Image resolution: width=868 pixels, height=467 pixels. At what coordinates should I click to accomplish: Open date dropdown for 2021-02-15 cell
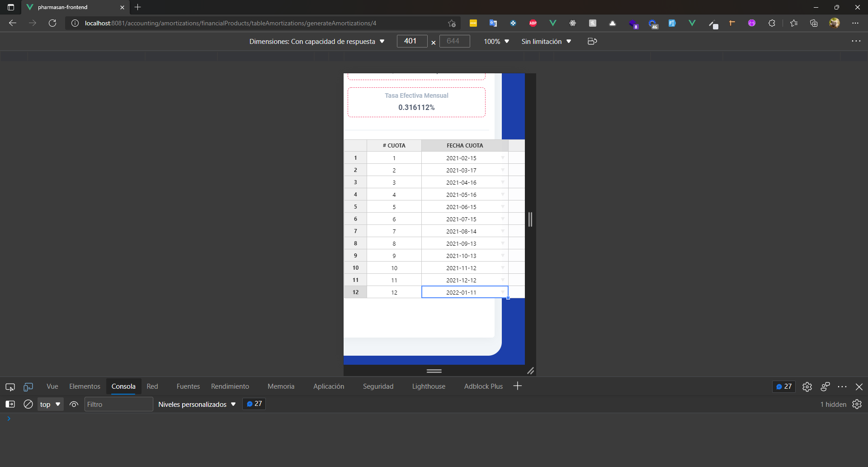tap(503, 157)
